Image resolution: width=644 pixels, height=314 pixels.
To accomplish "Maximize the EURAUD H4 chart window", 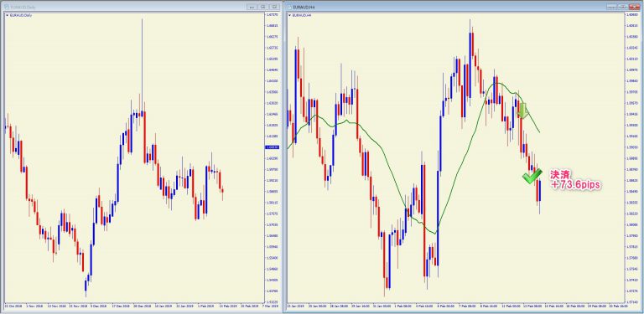I will [x=623, y=7].
